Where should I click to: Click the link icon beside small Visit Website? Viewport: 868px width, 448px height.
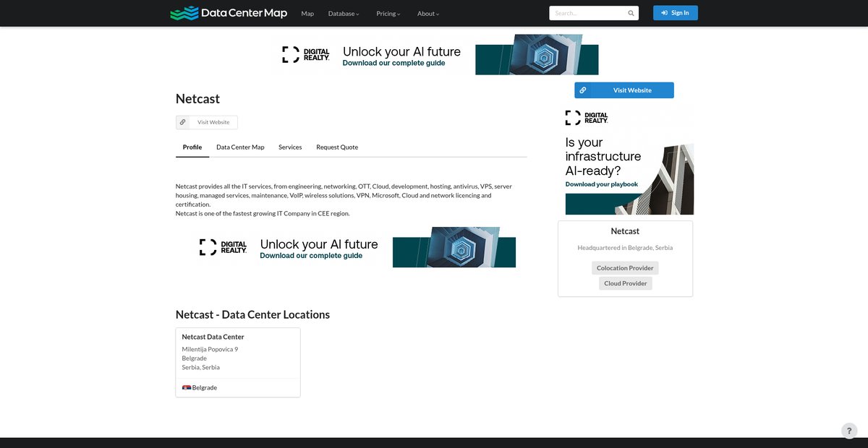click(x=183, y=122)
